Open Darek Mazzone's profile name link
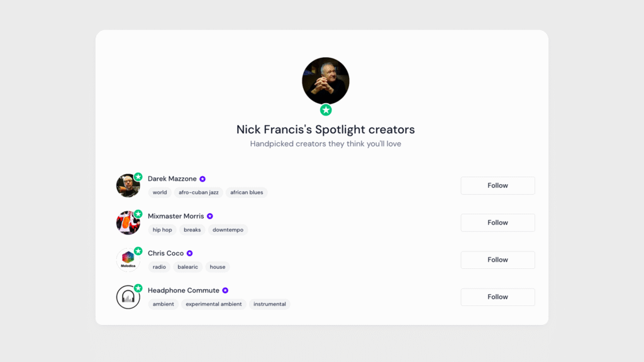 [172, 179]
